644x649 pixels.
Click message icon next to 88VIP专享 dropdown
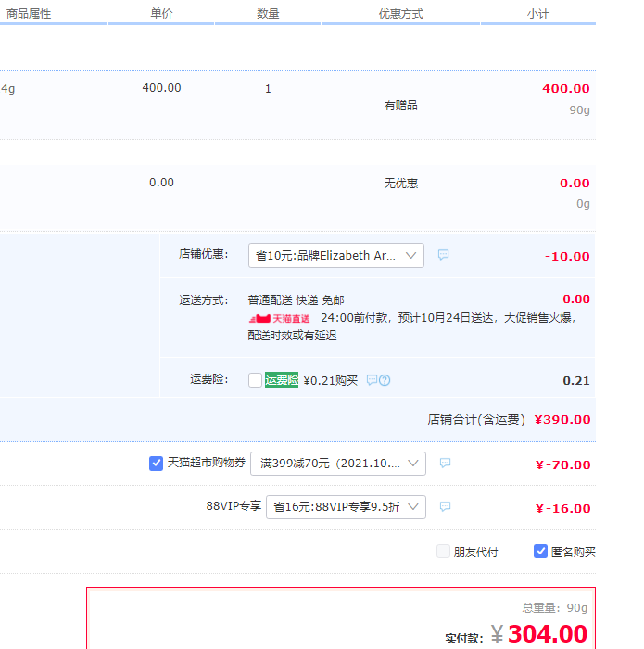(x=445, y=506)
